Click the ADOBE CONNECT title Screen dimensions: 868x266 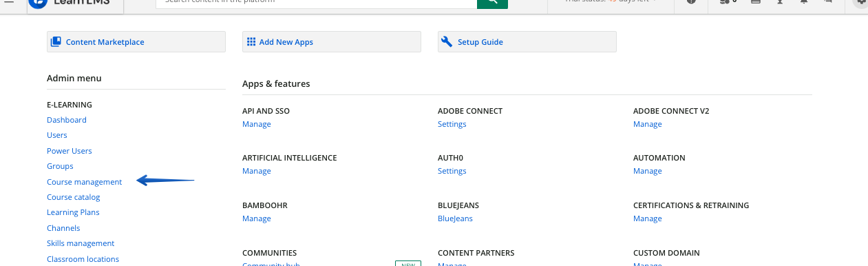pyautogui.click(x=470, y=111)
